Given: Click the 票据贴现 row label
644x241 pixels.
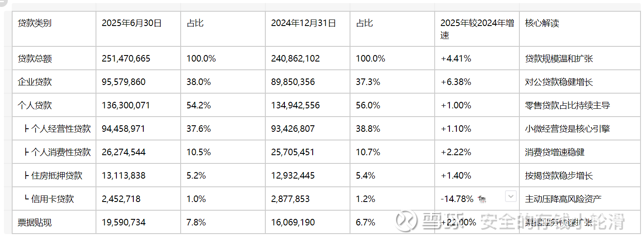Looking at the screenshot, I should point(35,222).
